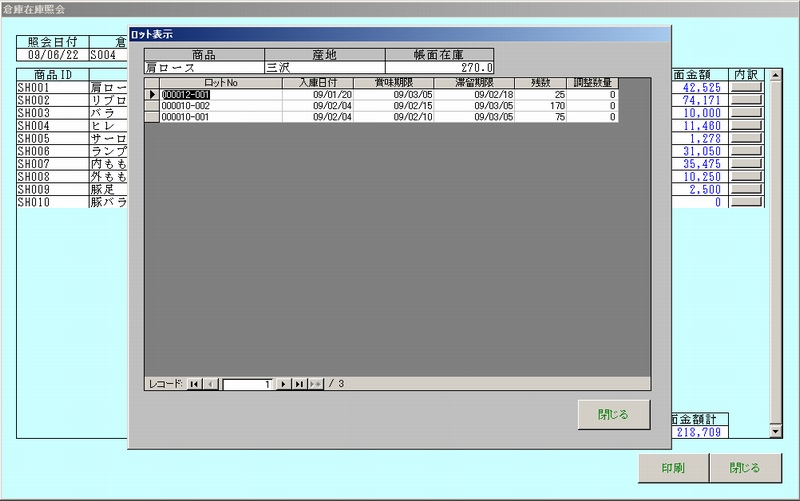Click the current row marker for lot 000012-001
Viewport: 800px width, 501px height.
[x=152, y=95]
